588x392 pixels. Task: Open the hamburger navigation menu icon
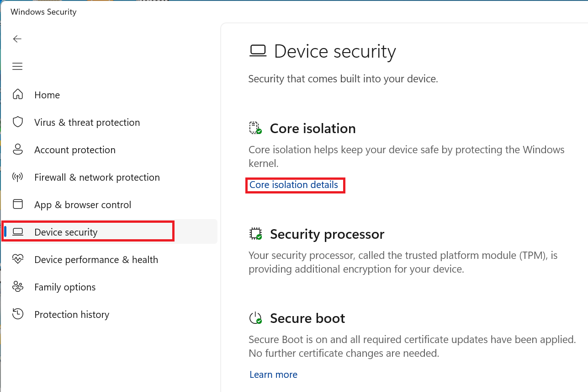pyautogui.click(x=17, y=66)
